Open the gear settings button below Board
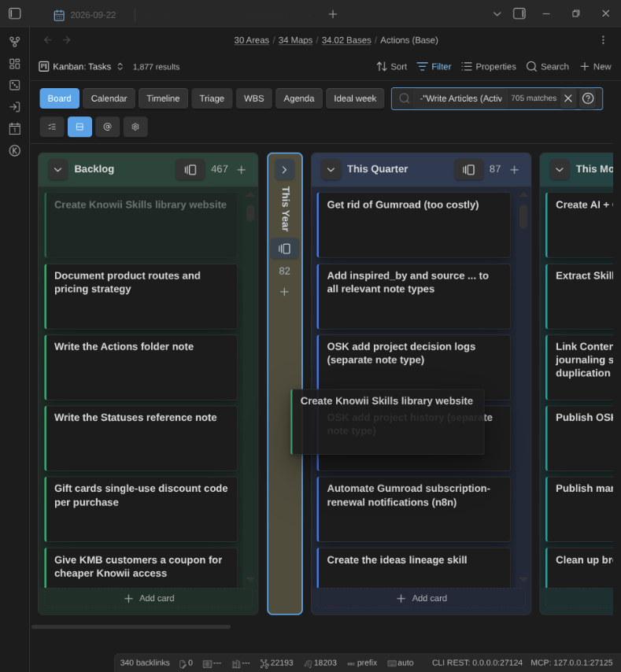This screenshot has width=621, height=672. pyautogui.click(x=135, y=127)
